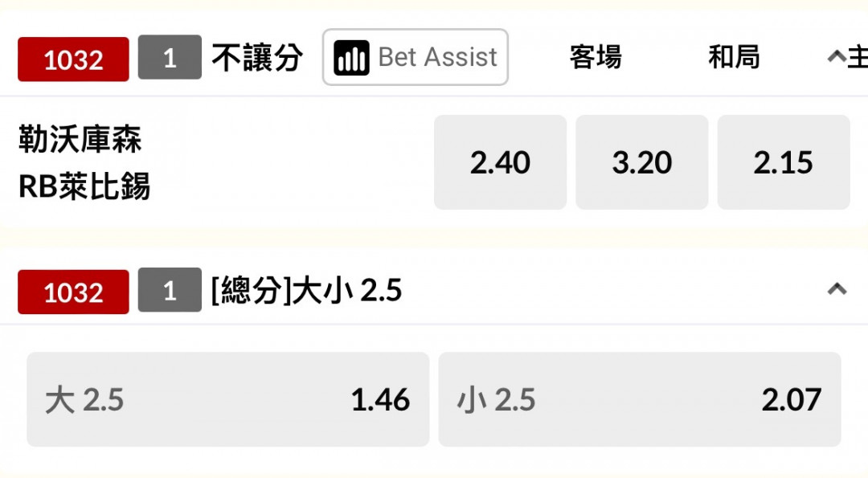Select the 2.15 home win odds
Screen dimensions: 868x478
[783, 162]
